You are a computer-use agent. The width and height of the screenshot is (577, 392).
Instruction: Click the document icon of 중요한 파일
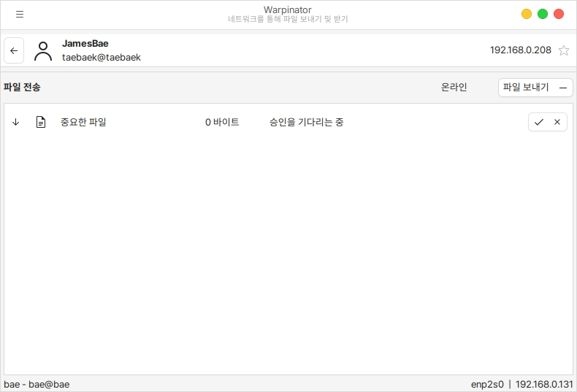[x=41, y=122]
